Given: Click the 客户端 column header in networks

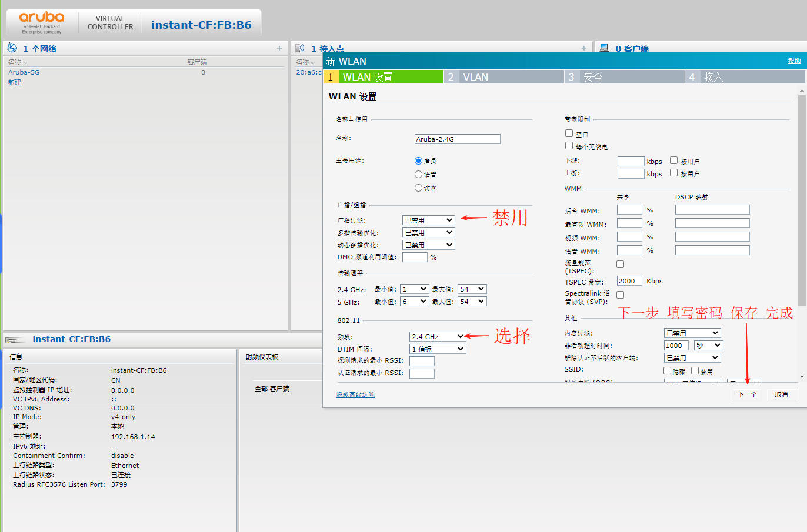Looking at the screenshot, I should (197, 62).
